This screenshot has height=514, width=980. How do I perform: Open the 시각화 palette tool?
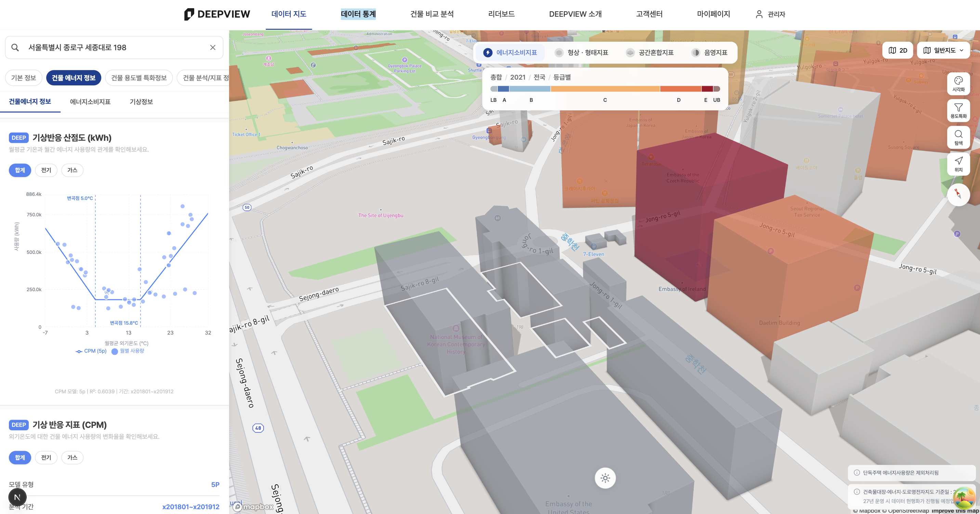click(x=958, y=84)
